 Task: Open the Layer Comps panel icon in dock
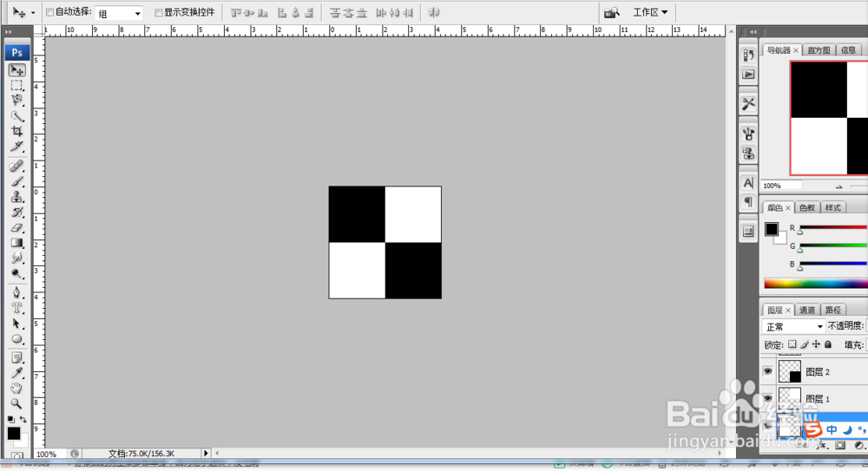(x=748, y=232)
